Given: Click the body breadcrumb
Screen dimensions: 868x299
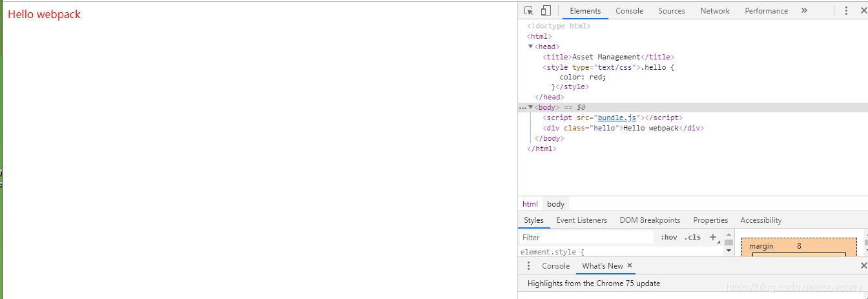Looking at the screenshot, I should tap(555, 204).
